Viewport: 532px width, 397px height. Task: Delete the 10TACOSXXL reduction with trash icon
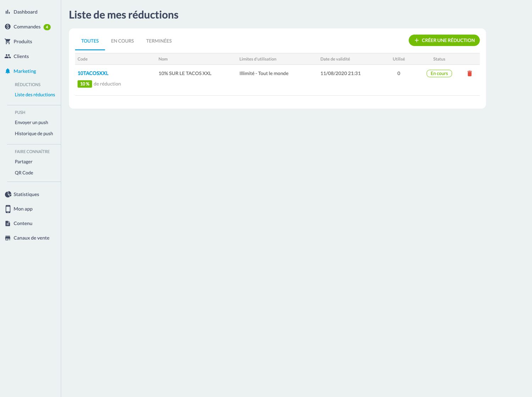pyautogui.click(x=470, y=73)
